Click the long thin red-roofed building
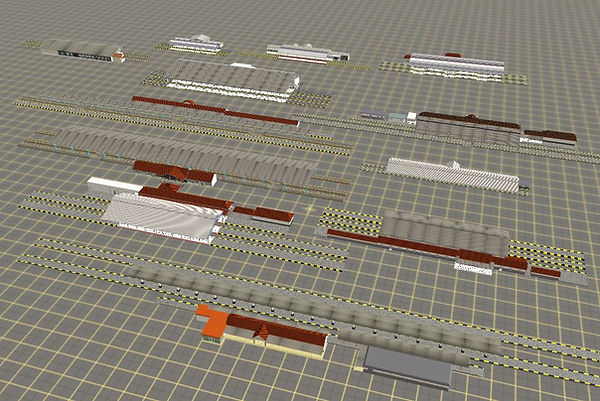 pyautogui.click(x=215, y=111)
